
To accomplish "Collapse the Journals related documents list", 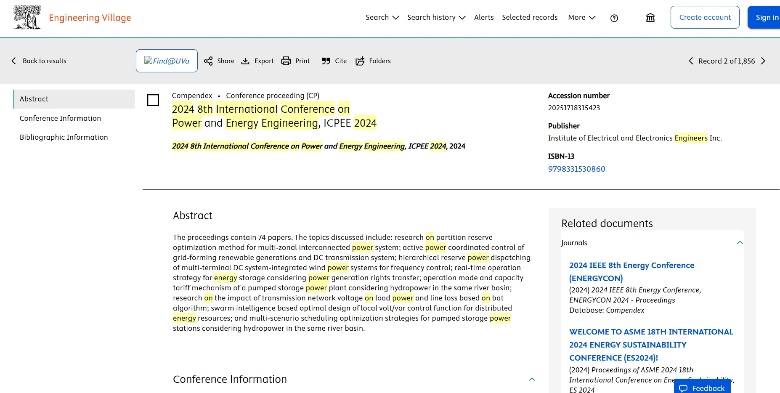I will pos(740,243).
